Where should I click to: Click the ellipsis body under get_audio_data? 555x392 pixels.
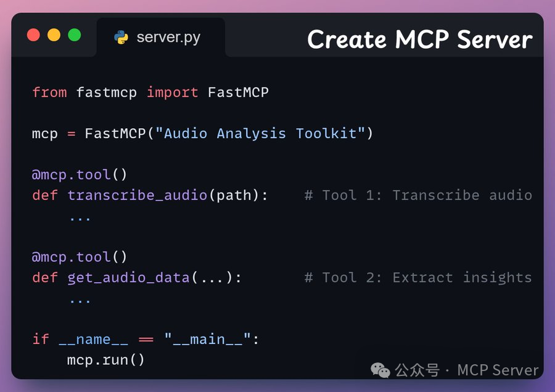[x=80, y=301]
